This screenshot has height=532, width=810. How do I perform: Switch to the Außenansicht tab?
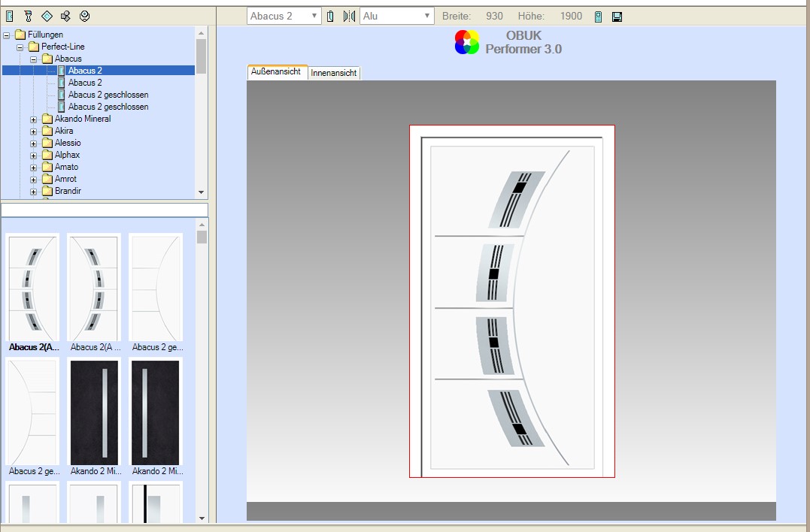(278, 71)
